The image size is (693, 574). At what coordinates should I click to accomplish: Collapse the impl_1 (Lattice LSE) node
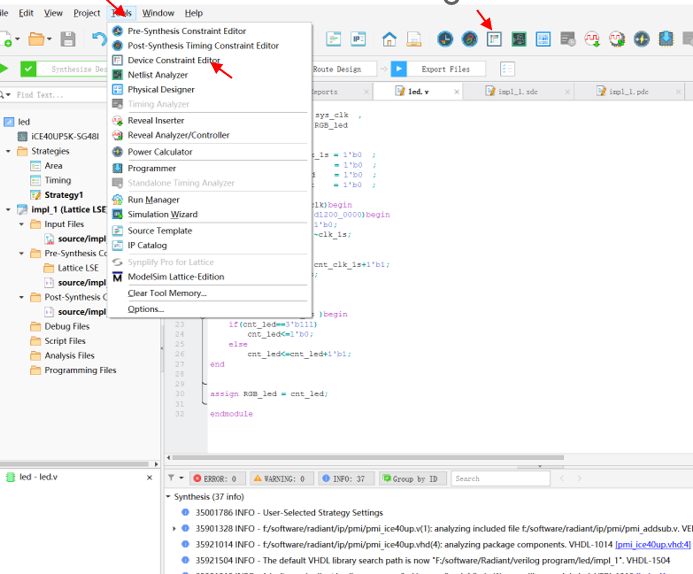pos(8,209)
